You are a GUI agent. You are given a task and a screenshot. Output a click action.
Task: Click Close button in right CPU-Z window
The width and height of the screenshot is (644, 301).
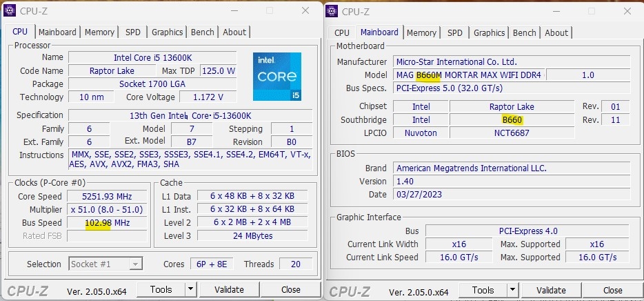tap(613, 291)
